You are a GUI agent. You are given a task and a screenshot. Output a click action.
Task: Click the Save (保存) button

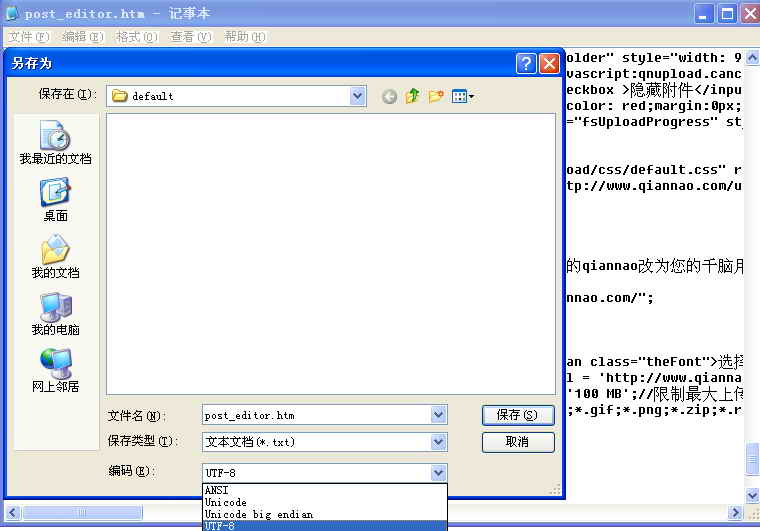(x=518, y=415)
